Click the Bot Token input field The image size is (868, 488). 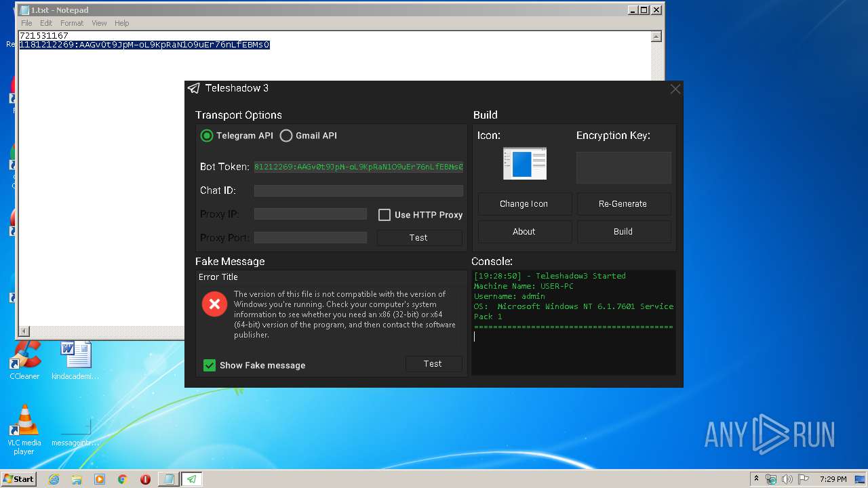pyautogui.click(x=359, y=167)
